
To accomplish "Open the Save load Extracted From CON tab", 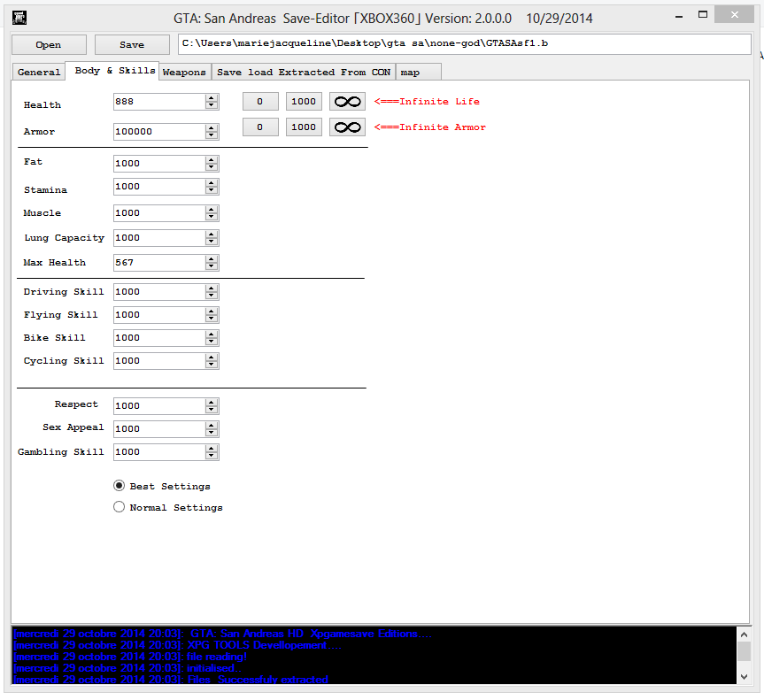I will click(x=303, y=73).
